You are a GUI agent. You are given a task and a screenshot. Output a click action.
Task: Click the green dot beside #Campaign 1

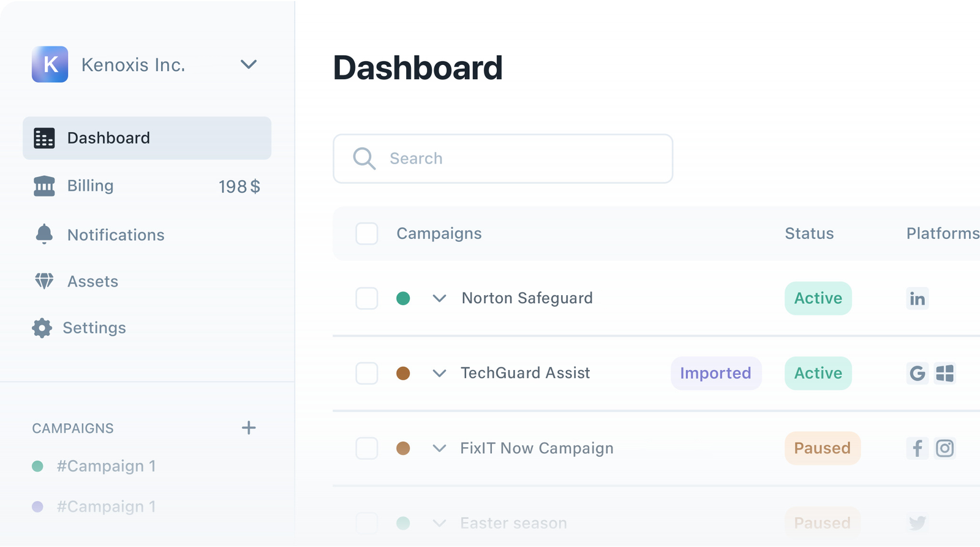(38, 466)
